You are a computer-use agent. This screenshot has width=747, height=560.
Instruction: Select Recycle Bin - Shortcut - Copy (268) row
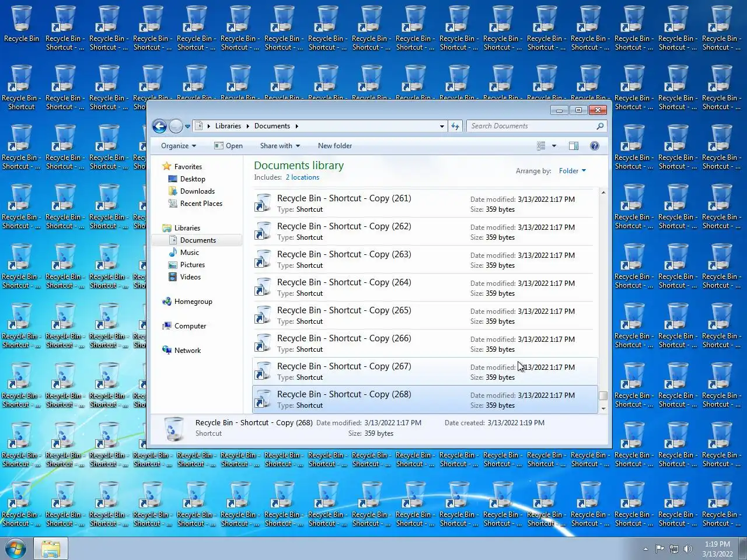pos(425,399)
